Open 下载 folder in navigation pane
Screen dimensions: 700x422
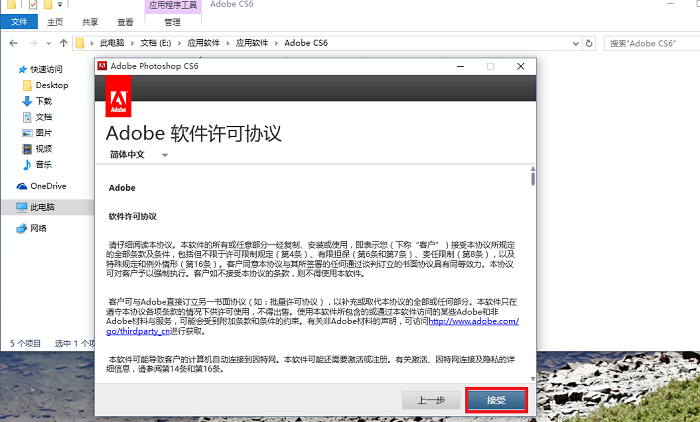click(x=44, y=101)
